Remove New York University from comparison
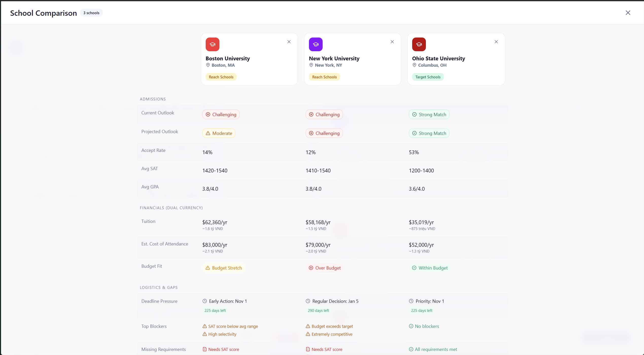Image resolution: width=644 pixels, height=355 pixels. coord(392,42)
